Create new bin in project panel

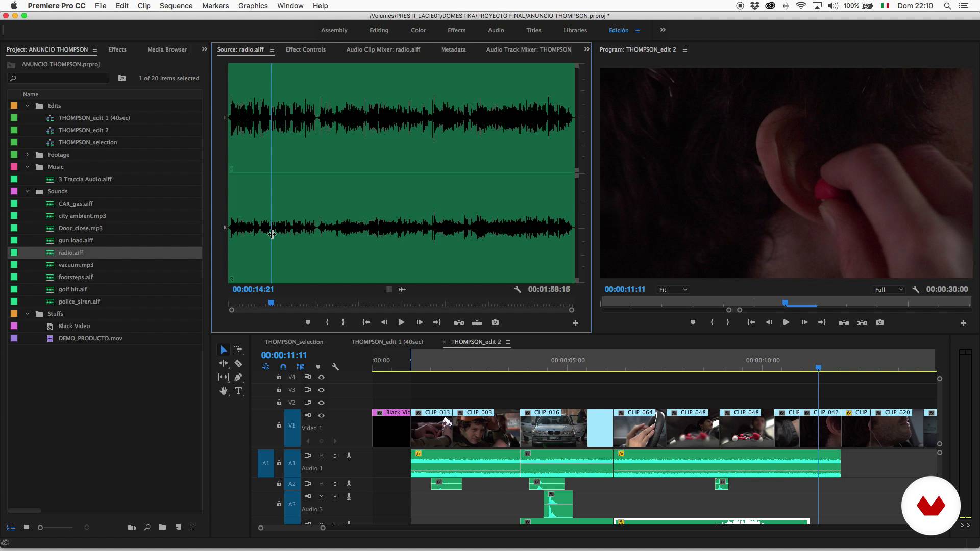tap(162, 527)
